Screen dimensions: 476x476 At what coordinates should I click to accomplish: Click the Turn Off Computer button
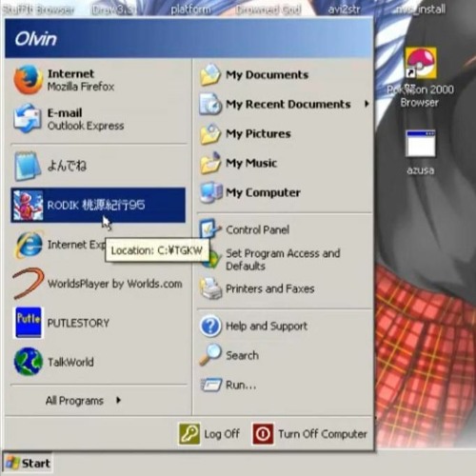click(x=309, y=434)
